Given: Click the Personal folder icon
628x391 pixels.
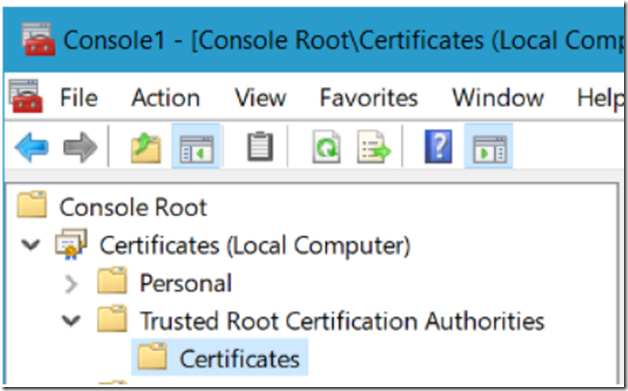Looking at the screenshot, I should point(112,280).
